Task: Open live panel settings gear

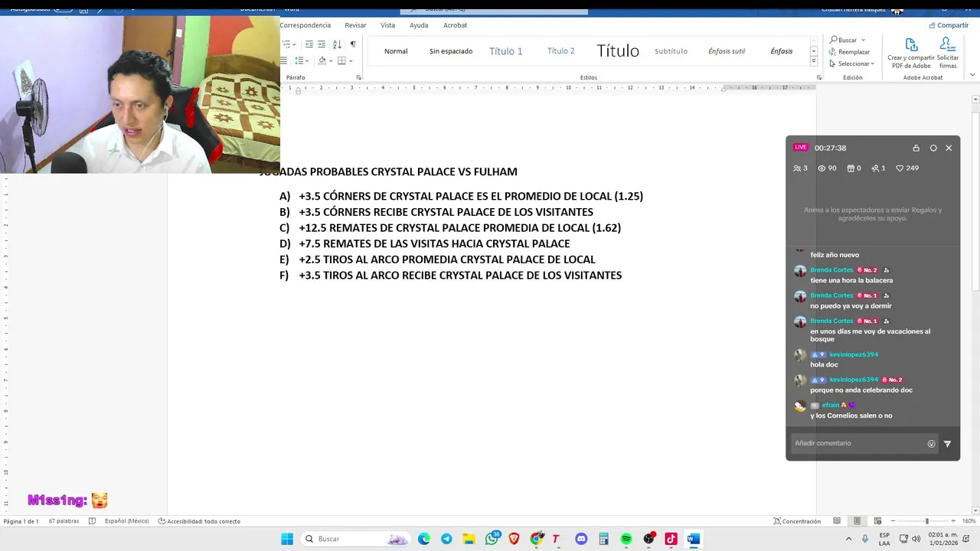Action: click(x=933, y=148)
